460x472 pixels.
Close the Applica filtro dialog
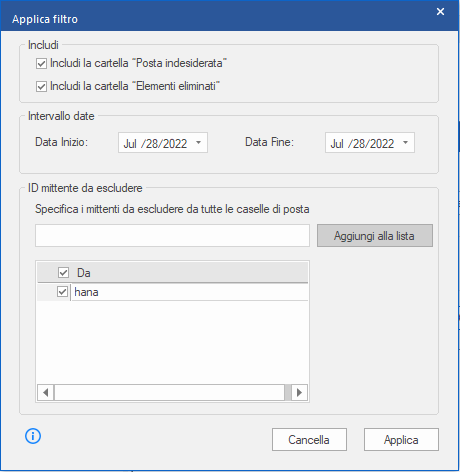point(440,12)
